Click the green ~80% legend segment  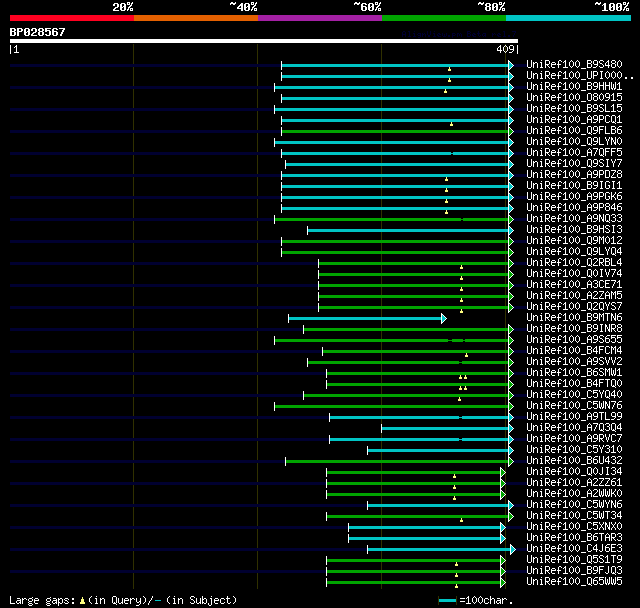coord(444,18)
